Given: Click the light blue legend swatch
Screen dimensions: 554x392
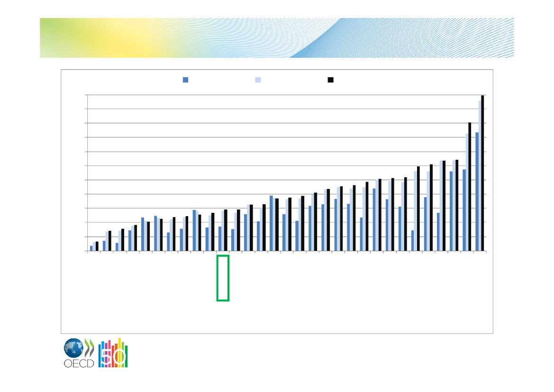Looking at the screenshot, I should (x=258, y=80).
